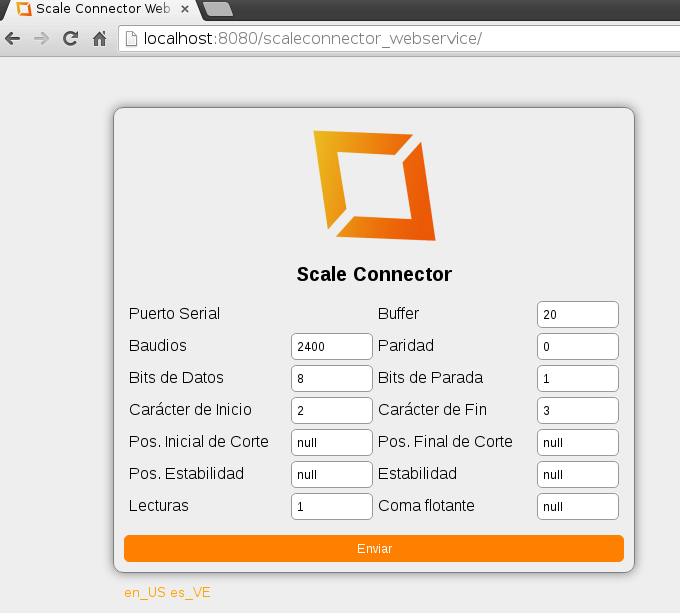Click the Buffer input field

pos(577,314)
